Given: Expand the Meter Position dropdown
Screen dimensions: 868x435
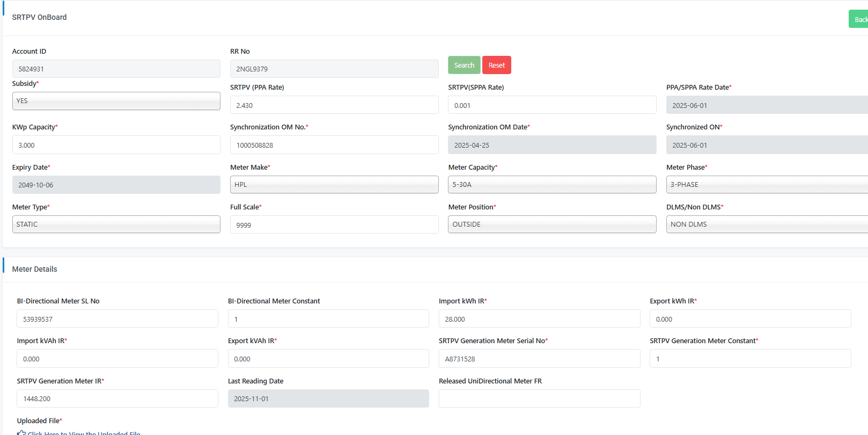Looking at the screenshot, I should pos(551,224).
